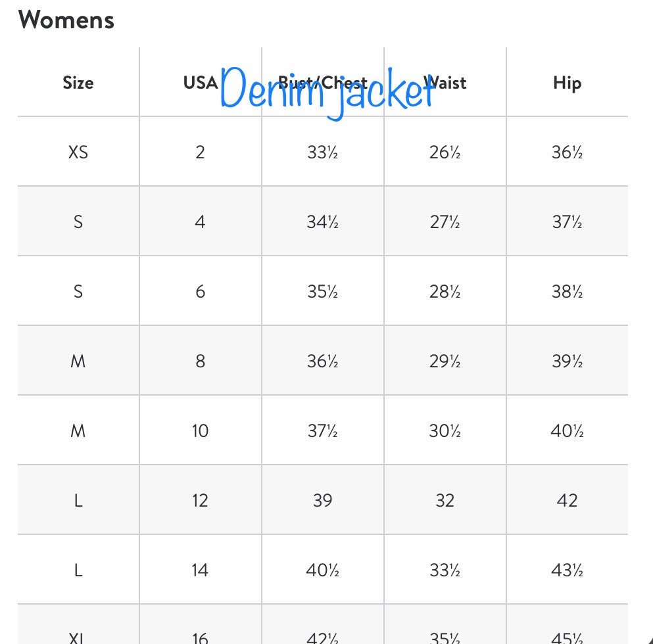The image size is (653, 644).
Task: Click the blue Denim jacket annotation text
Action: [x=327, y=93]
